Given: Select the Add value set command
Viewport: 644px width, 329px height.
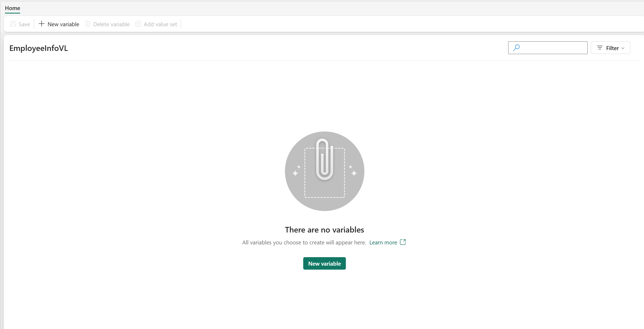Looking at the screenshot, I should (x=160, y=24).
